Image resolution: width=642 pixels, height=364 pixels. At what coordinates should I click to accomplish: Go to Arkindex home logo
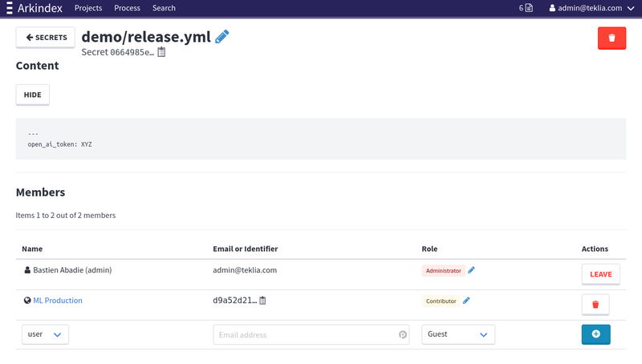39,8
